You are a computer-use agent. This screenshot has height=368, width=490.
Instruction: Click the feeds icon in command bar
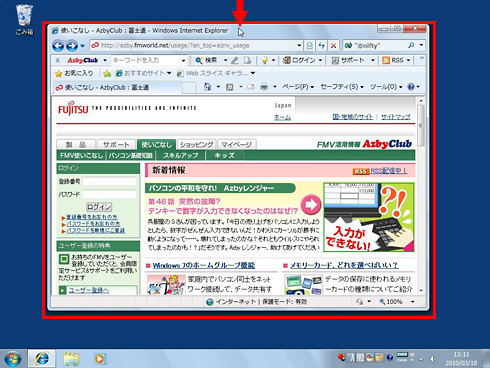coord(230,87)
